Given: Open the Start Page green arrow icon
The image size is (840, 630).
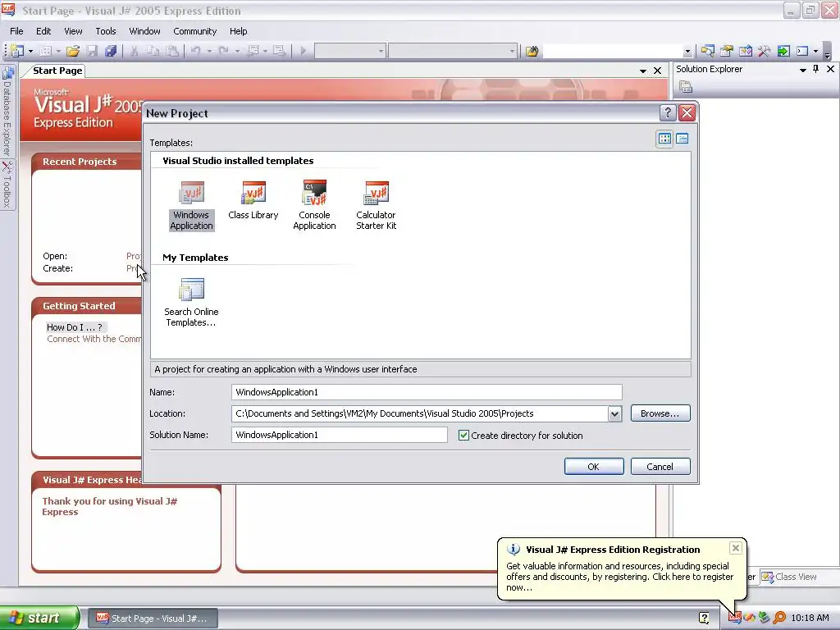Looking at the screenshot, I should [x=783, y=51].
